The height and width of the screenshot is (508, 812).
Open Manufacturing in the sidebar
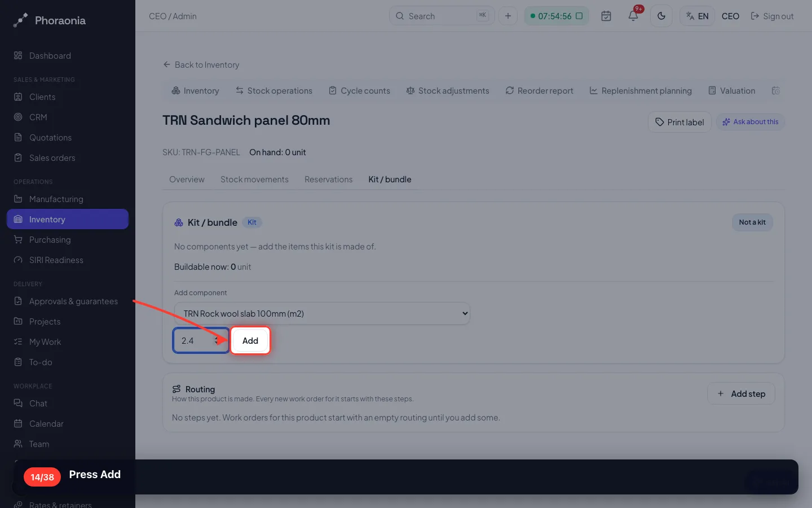68,199
